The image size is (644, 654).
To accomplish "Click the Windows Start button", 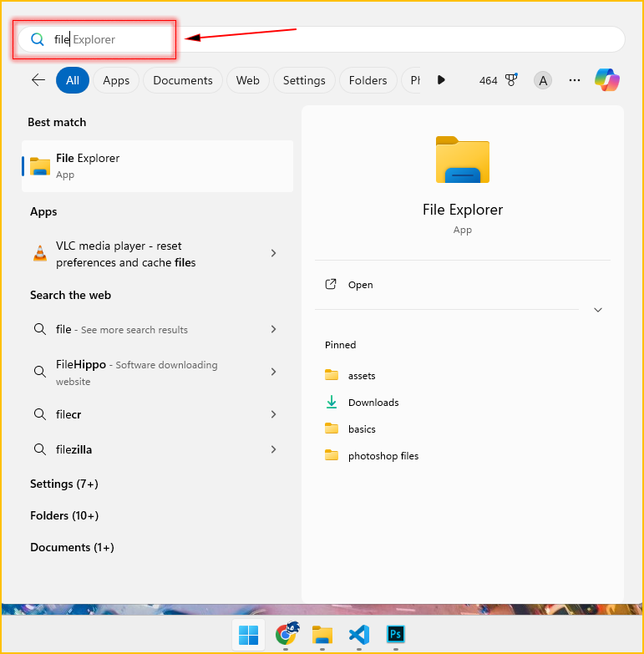I will click(x=248, y=635).
